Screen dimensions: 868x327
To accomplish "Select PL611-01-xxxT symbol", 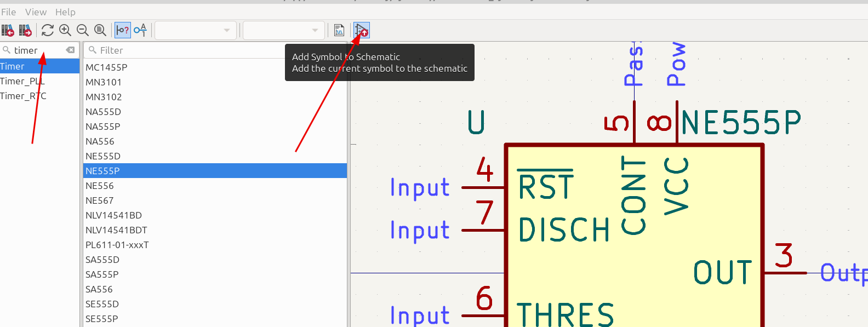I will 215,245.
